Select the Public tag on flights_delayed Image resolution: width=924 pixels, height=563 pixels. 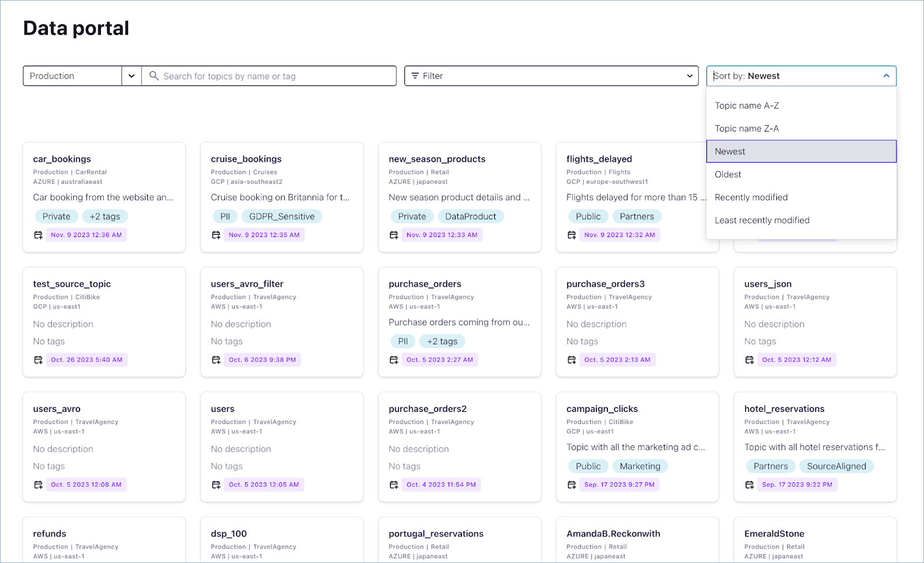(588, 216)
